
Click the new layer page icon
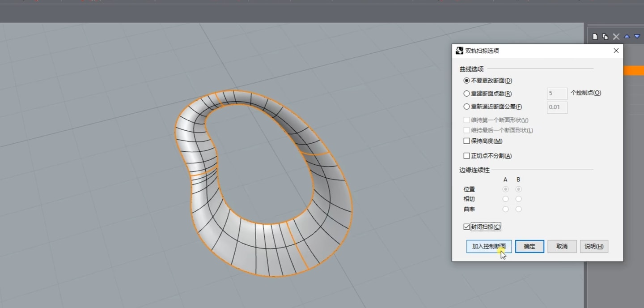tap(595, 37)
